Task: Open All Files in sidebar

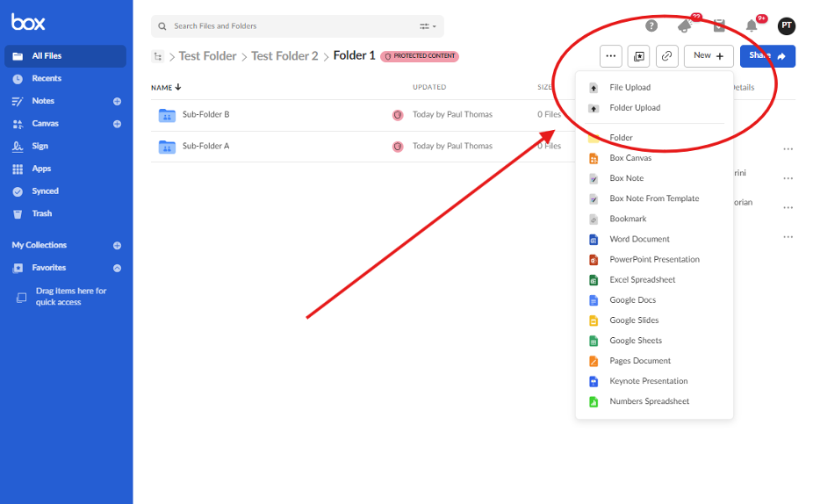Action: point(65,56)
